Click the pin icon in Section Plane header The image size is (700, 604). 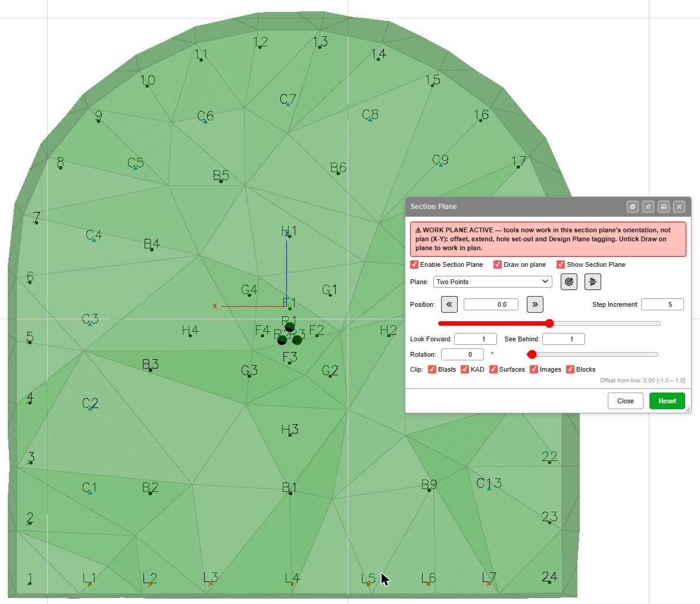[x=648, y=206]
